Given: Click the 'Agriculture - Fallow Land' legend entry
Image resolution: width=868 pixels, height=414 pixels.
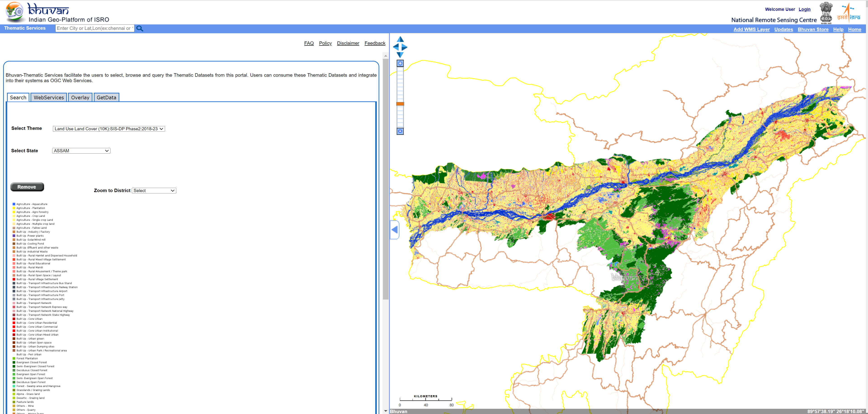Looking at the screenshot, I should (x=31, y=228).
